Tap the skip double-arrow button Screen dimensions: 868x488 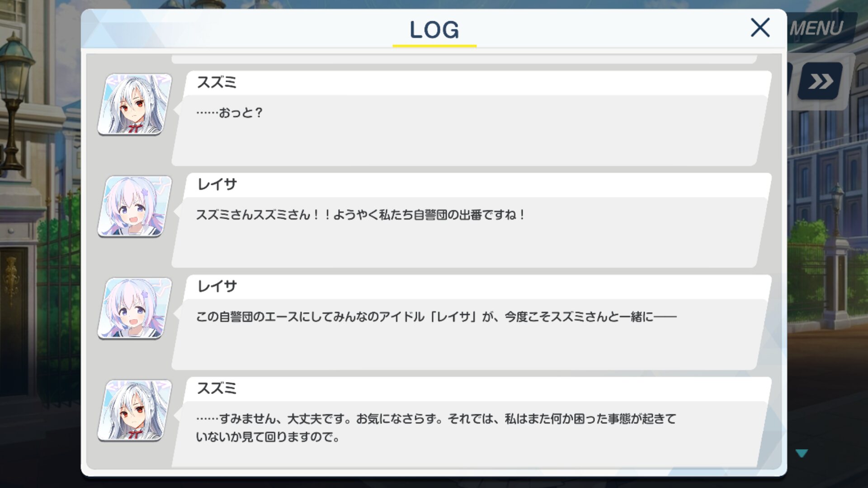tap(821, 81)
